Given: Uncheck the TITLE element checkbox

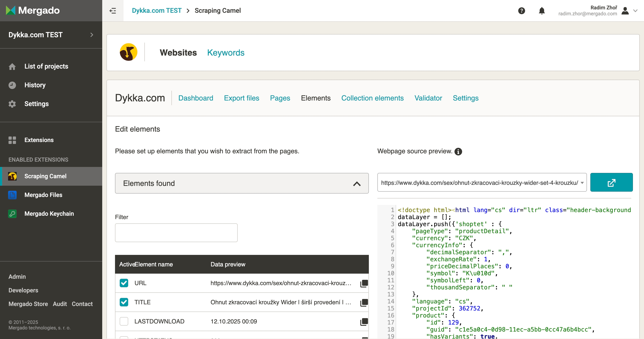Looking at the screenshot, I should pyautogui.click(x=124, y=302).
